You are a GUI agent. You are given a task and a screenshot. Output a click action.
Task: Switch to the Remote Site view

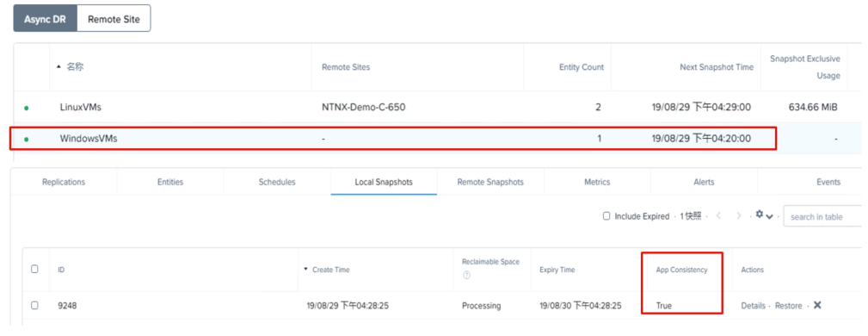tap(114, 19)
